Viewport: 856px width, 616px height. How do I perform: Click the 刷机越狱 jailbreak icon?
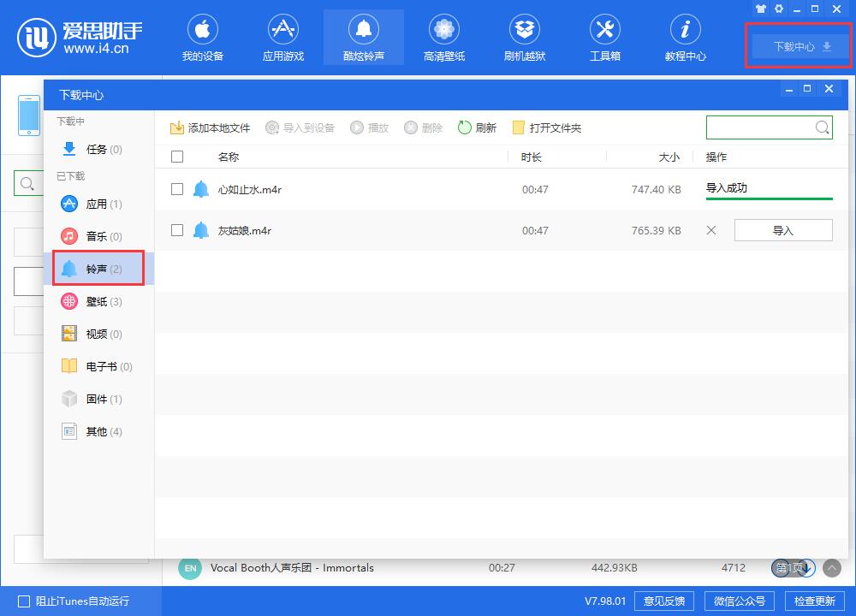pyautogui.click(x=524, y=37)
